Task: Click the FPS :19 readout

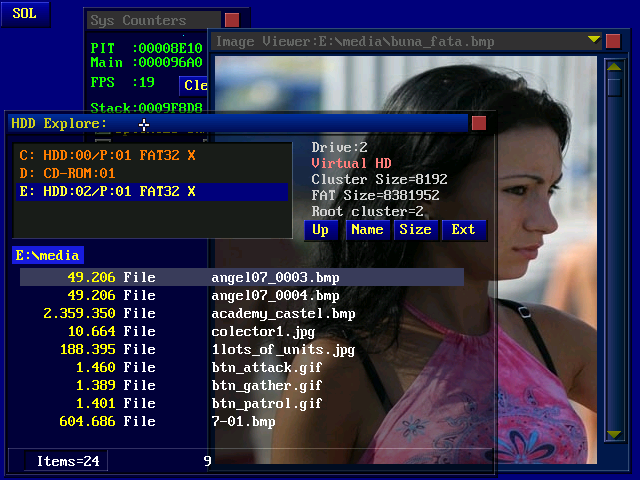Action: (122, 82)
